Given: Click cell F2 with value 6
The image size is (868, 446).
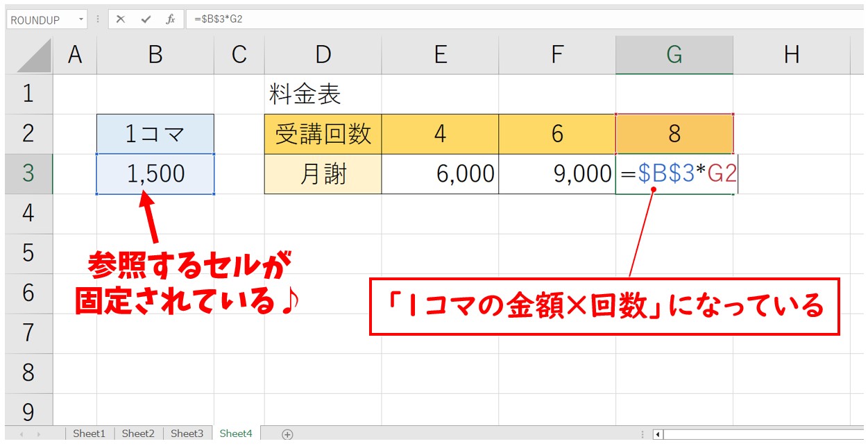Looking at the screenshot, I should (x=557, y=134).
